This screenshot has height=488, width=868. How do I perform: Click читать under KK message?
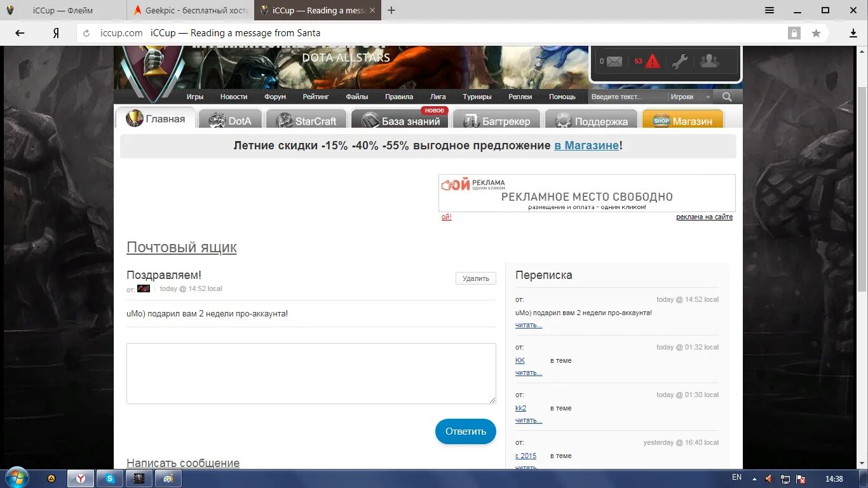529,373
